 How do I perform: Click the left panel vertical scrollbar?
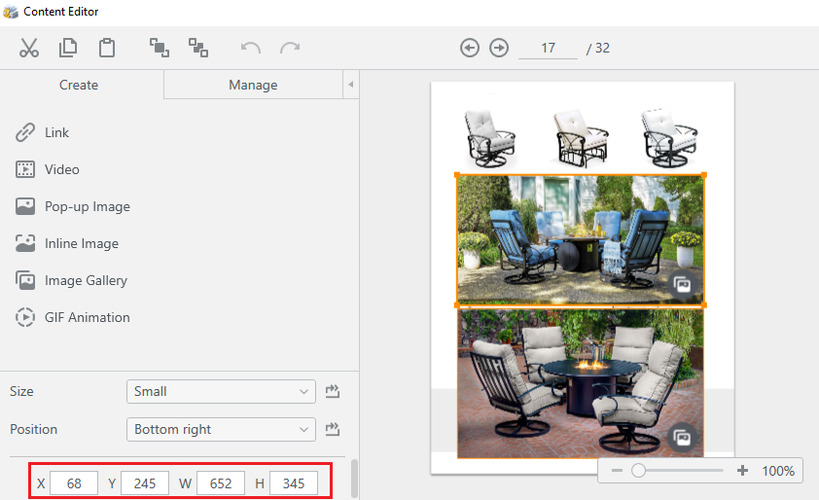click(x=355, y=479)
